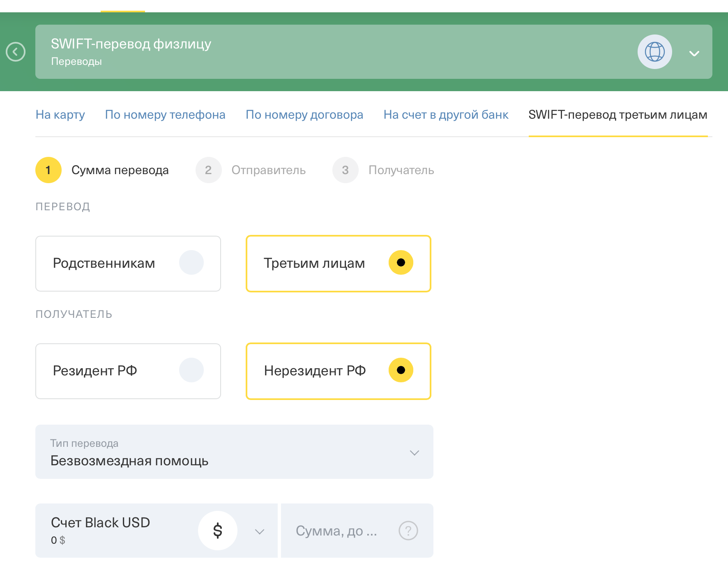This screenshot has height=570, width=728.
Task: Go back using the circled arrow icon
Action: tap(16, 52)
